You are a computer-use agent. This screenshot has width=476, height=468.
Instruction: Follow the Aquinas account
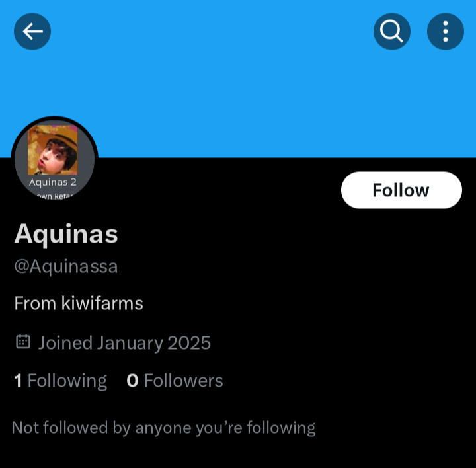tap(401, 190)
